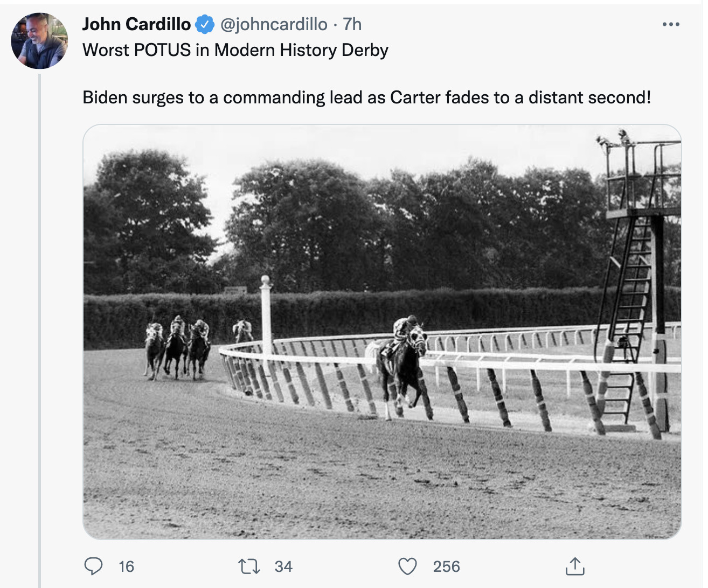Click the 'Biden surges to a commanding lead' sentence

pos(366,97)
